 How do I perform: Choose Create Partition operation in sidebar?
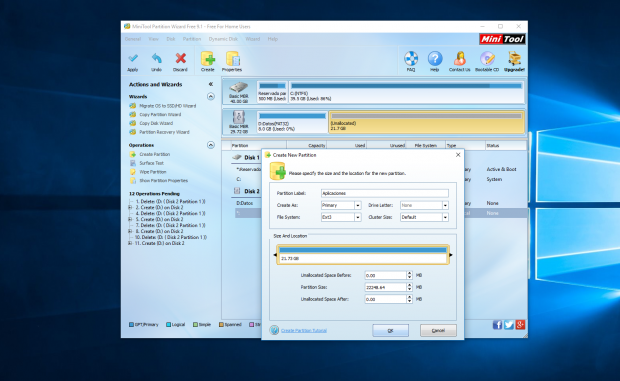155,155
